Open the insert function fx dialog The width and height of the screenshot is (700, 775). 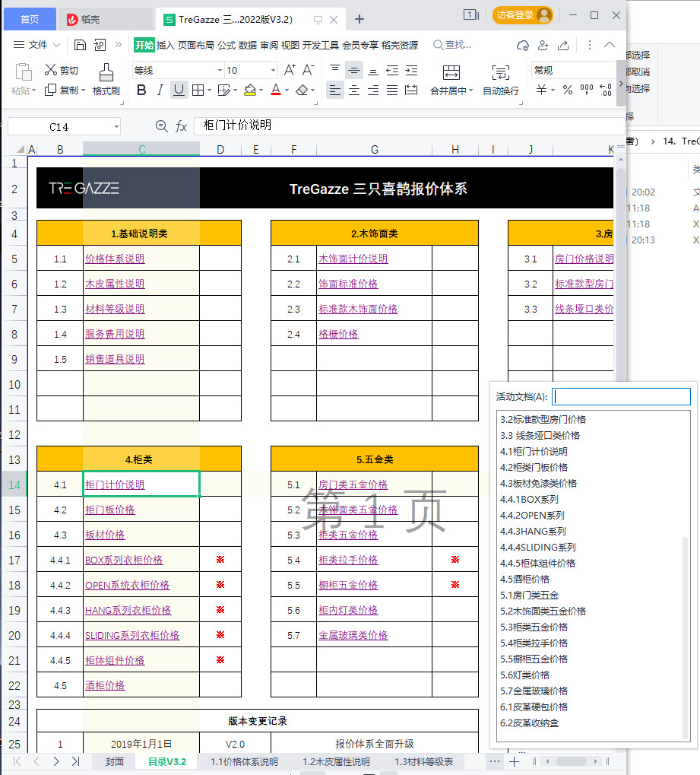click(182, 126)
